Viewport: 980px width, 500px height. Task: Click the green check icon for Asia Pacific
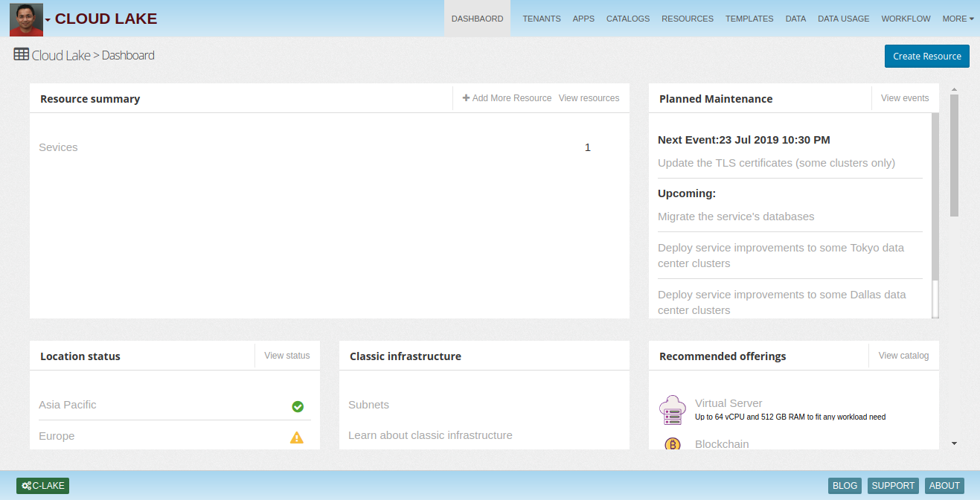click(298, 406)
